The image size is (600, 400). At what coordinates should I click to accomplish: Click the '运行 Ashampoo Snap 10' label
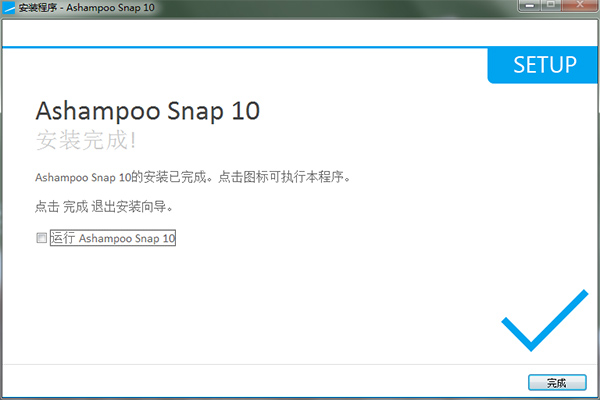112,238
